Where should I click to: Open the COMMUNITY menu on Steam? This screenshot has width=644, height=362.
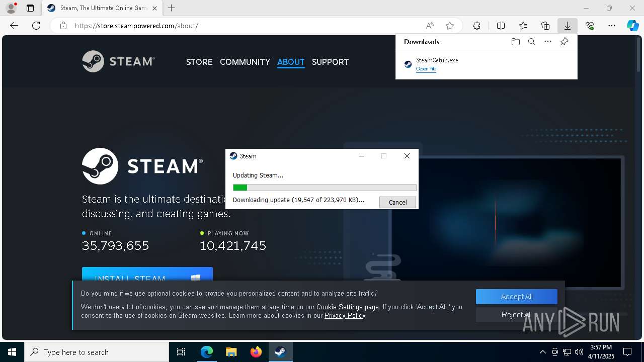(x=245, y=62)
